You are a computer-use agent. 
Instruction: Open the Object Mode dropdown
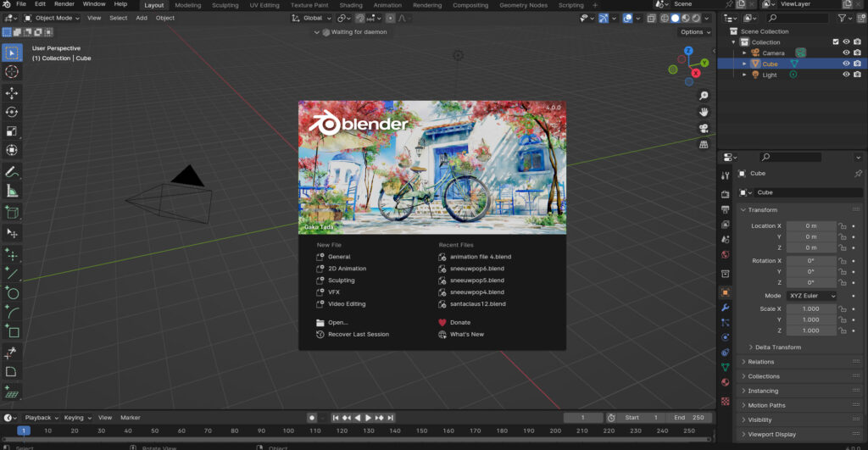coord(52,18)
